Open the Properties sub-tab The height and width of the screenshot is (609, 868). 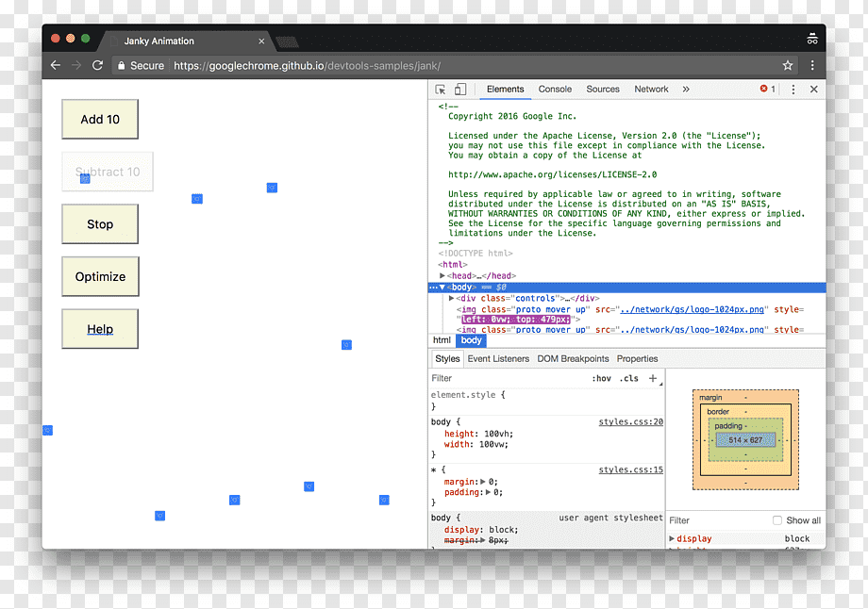pos(637,358)
